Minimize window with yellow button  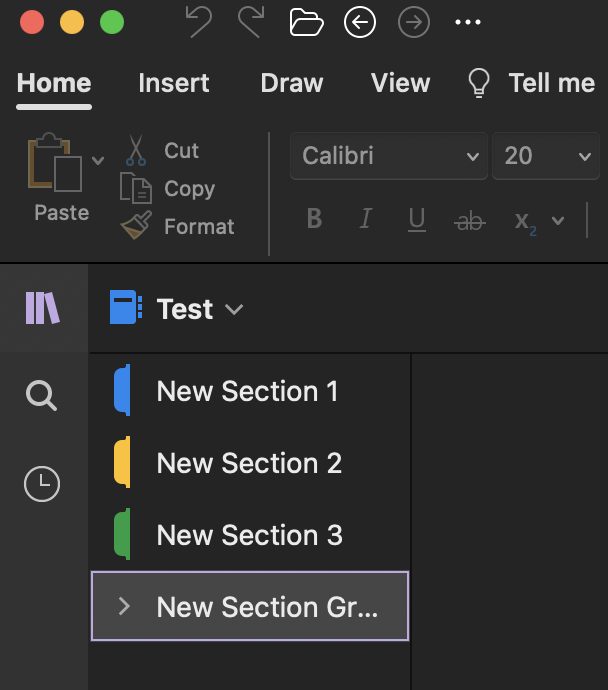point(72,22)
